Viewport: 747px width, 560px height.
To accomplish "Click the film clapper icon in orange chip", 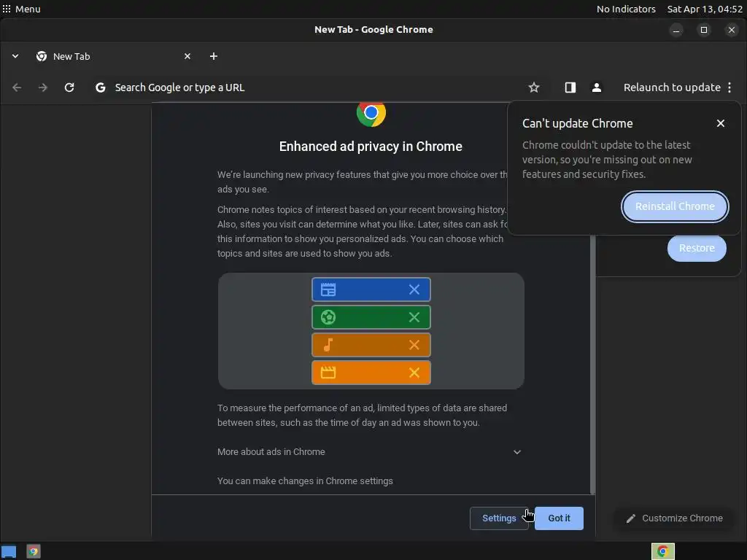I will coord(328,373).
